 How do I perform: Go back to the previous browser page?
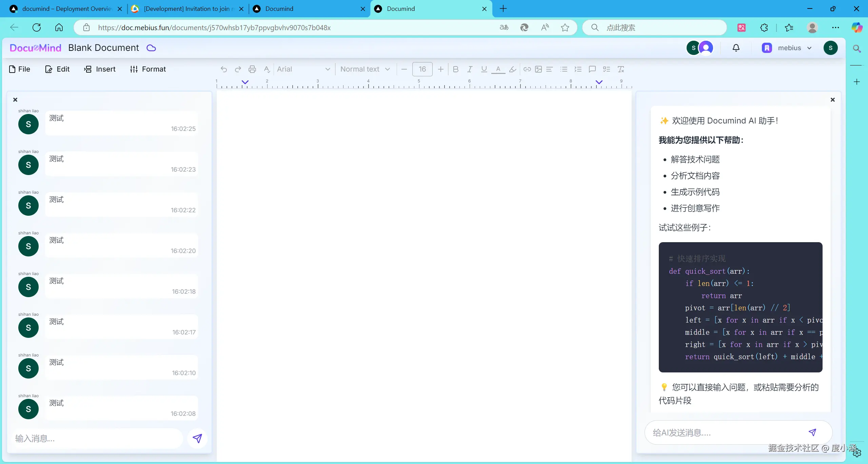pos(14,27)
